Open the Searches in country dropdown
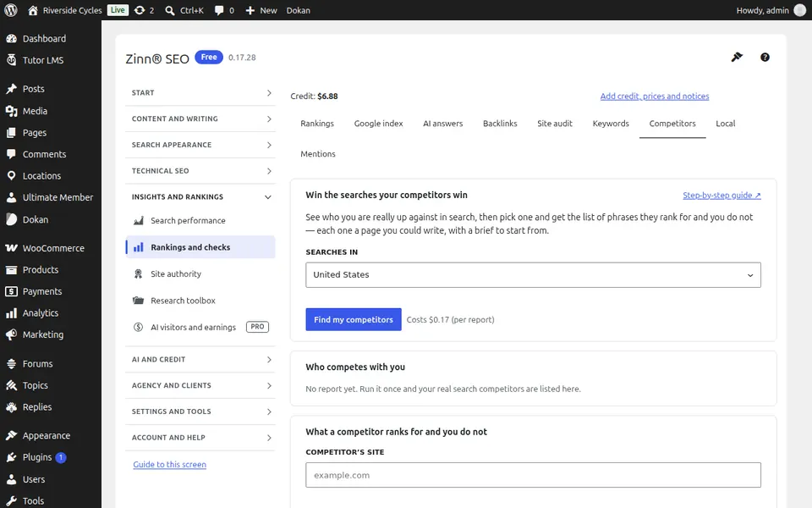This screenshot has height=508, width=812. tap(533, 274)
